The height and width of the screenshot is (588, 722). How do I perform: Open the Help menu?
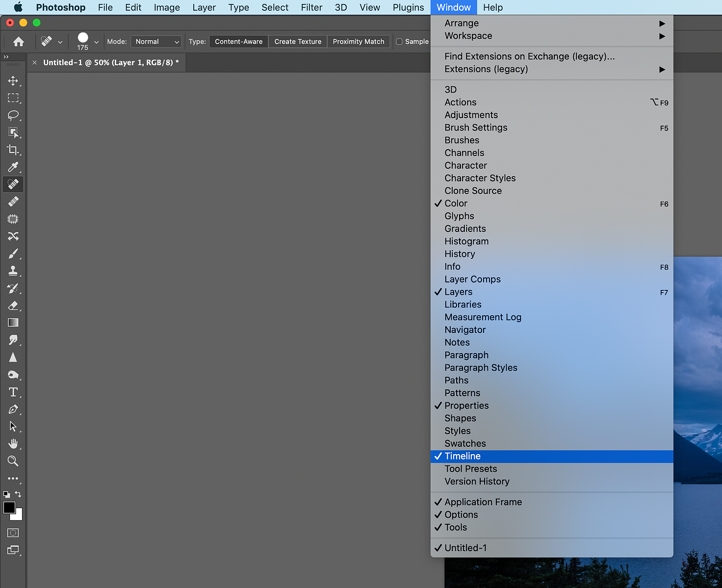[x=493, y=7]
